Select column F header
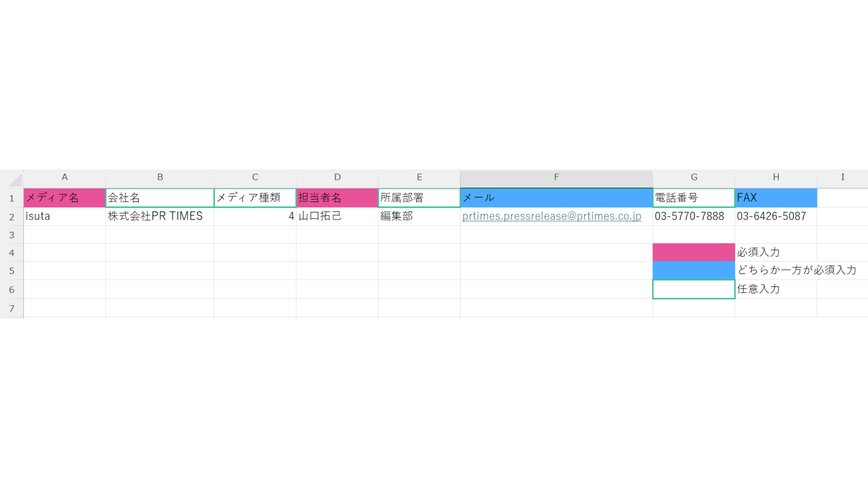The height and width of the screenshot is (488, 868). (x=556, y=178)
